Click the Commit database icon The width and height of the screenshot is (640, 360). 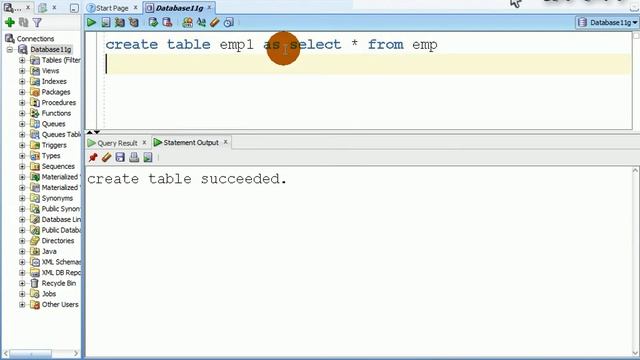[153, 22]
